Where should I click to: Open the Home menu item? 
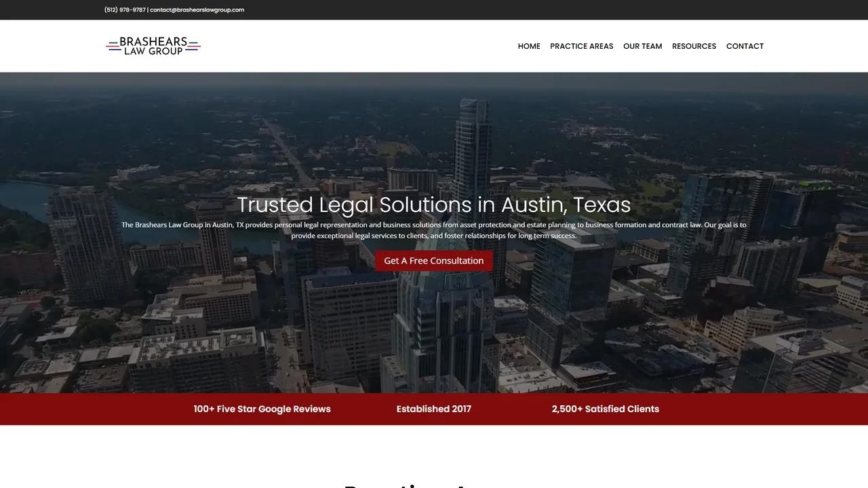(529, 46)
